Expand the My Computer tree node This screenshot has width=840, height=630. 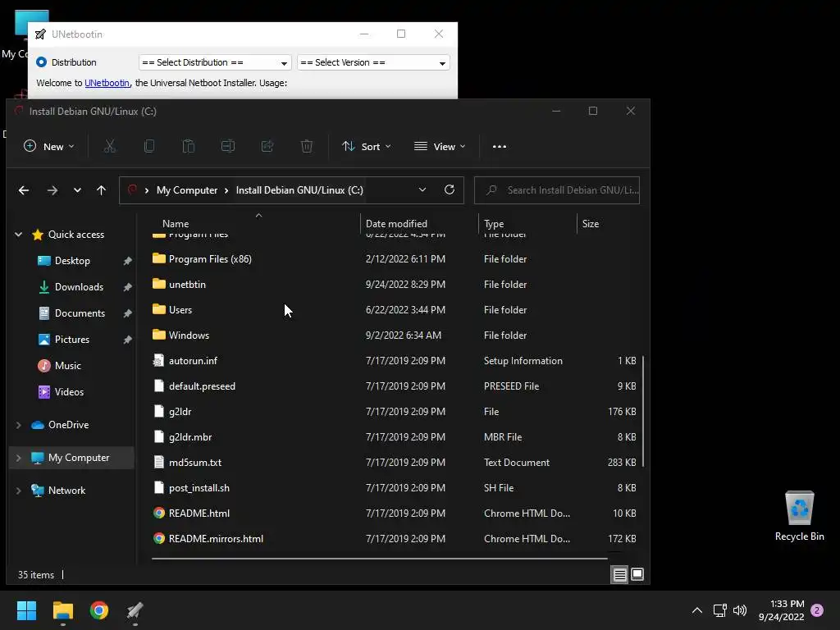(x=18, y=458)
